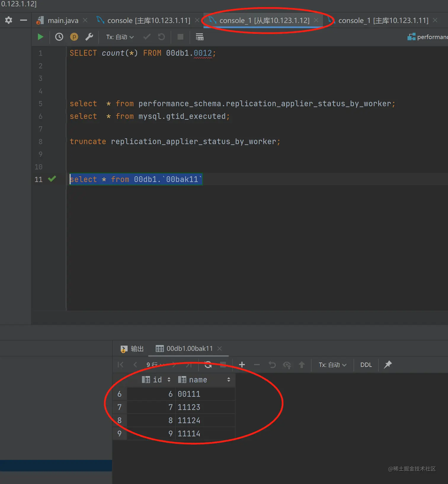
Task: Click the replication_applier_status_by_worker select statement on line 5
Action: click(232, 104)
